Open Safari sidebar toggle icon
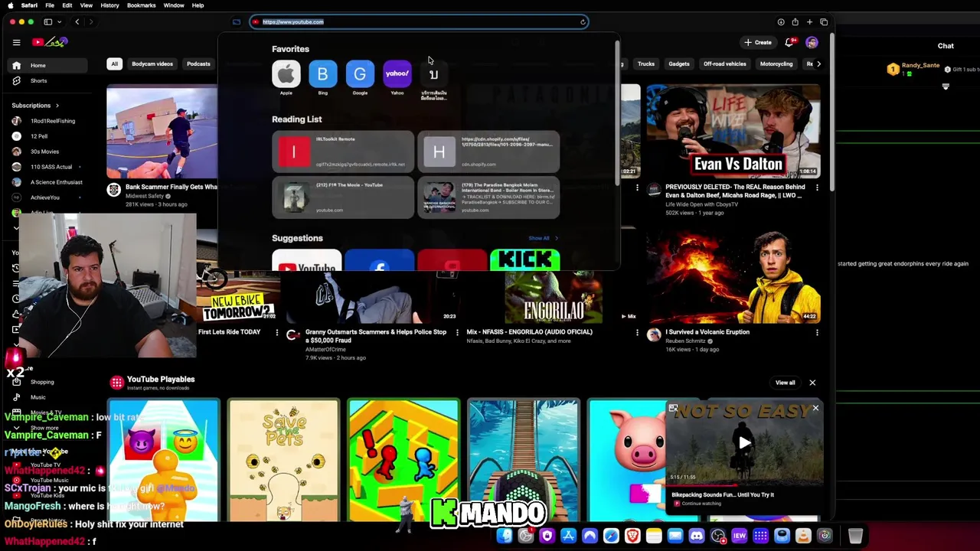The height and width of the screenshot is (551, 980). click(x=47, y=22)
